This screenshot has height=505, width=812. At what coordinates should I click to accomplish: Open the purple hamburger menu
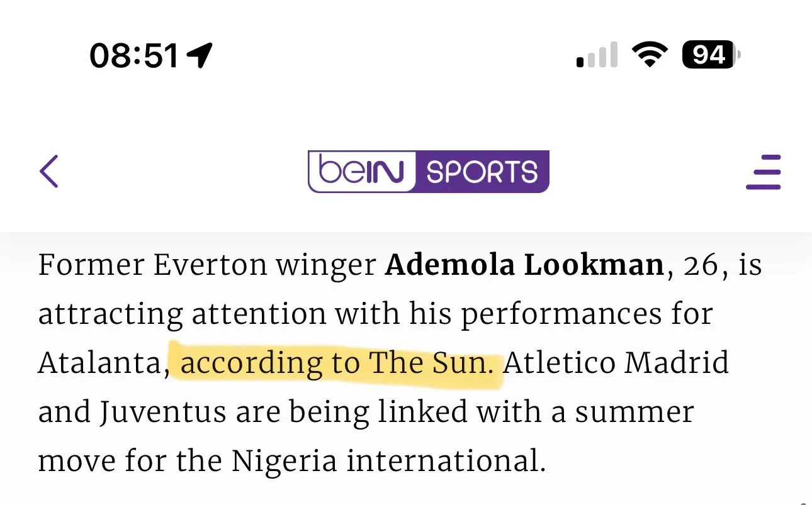pyautogui.click(x=763, y=172)
